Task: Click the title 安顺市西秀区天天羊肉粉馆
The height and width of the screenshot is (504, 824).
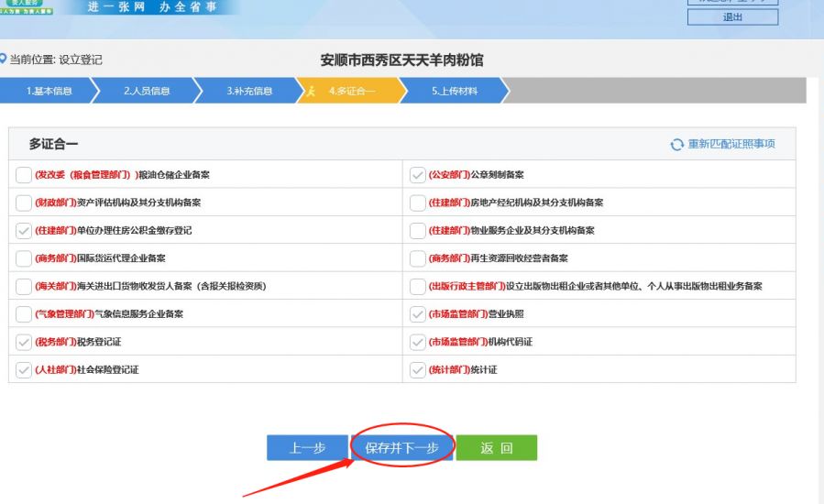Action: (401, 60)
